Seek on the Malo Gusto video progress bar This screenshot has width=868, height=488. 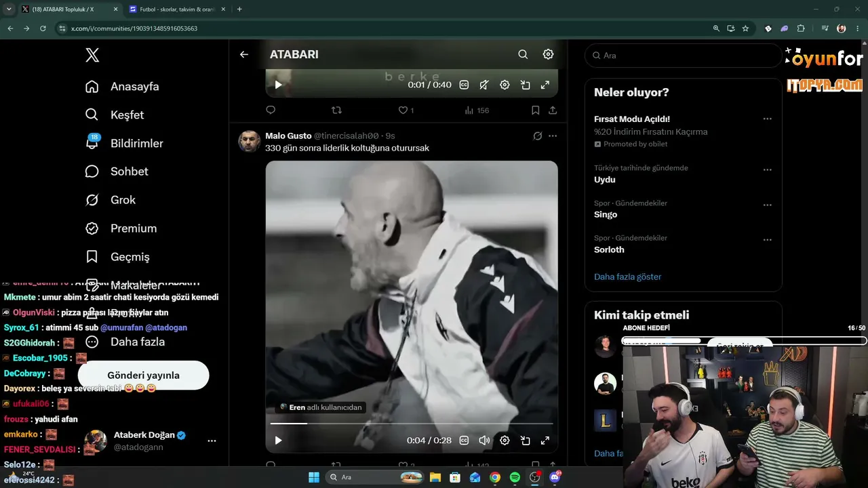412,424
